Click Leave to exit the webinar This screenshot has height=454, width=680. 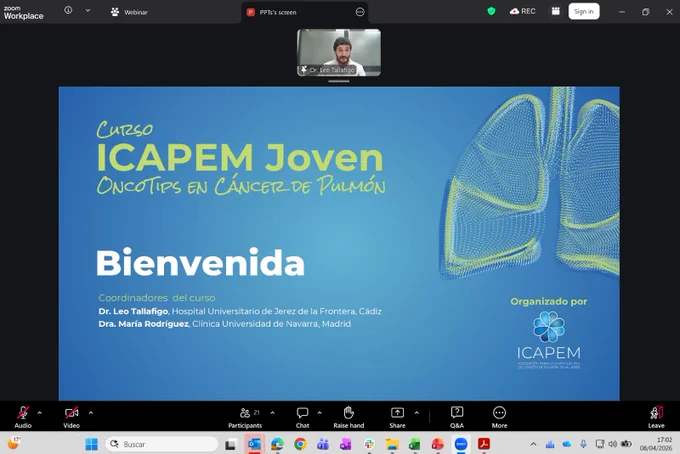coord(656,417)
